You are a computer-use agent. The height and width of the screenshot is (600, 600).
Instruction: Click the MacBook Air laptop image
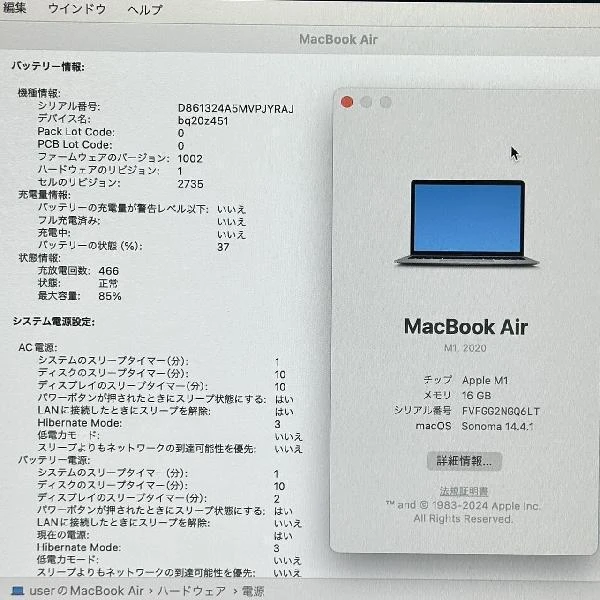(x=467, y=222)
